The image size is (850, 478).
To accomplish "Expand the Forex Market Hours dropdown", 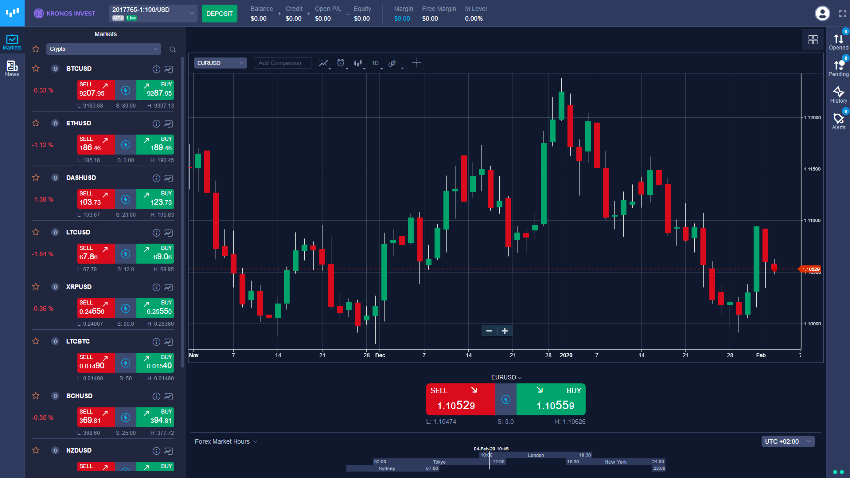I will [x=226, y=442].
